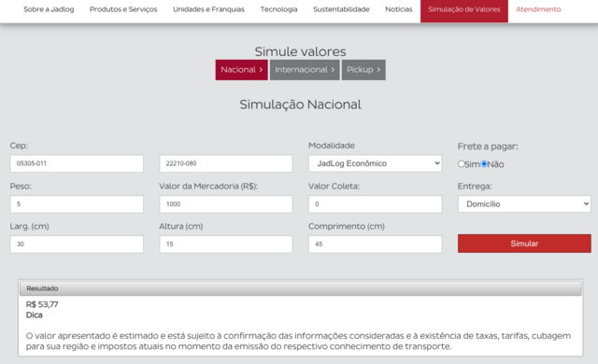Click the Altura (cm) field

pos(226,244)
